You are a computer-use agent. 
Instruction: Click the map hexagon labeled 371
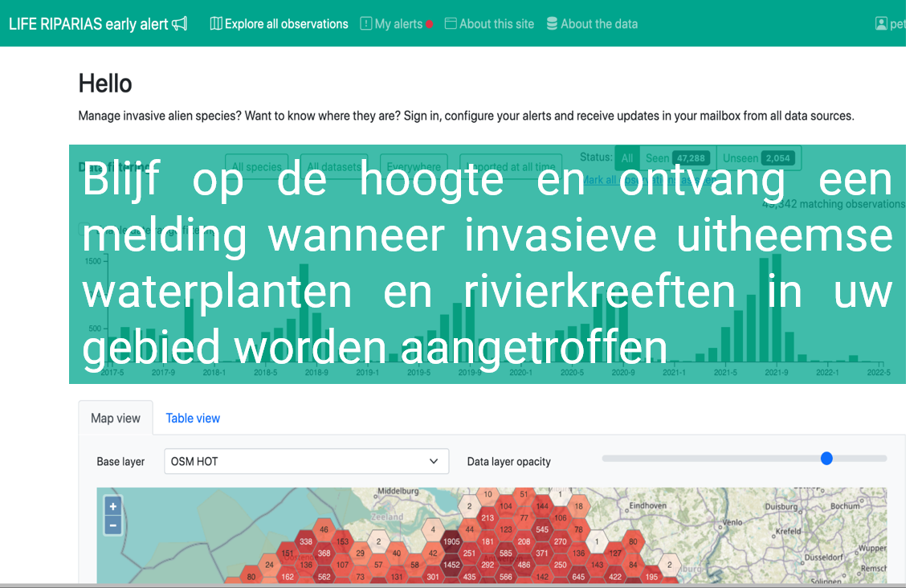542,553
